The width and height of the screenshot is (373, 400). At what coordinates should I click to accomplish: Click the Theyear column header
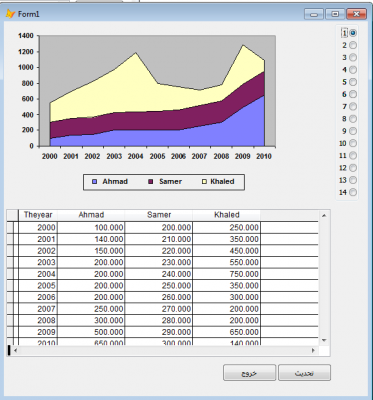click(38, 215)
